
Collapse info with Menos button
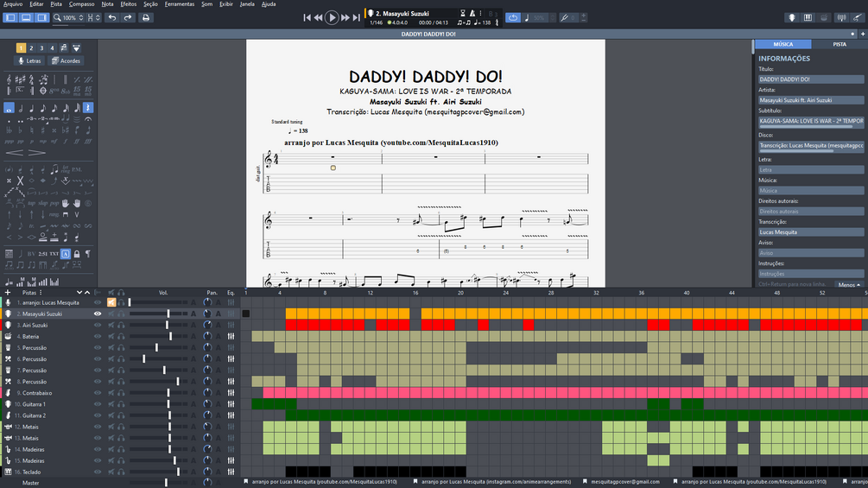tap(849, 285)
